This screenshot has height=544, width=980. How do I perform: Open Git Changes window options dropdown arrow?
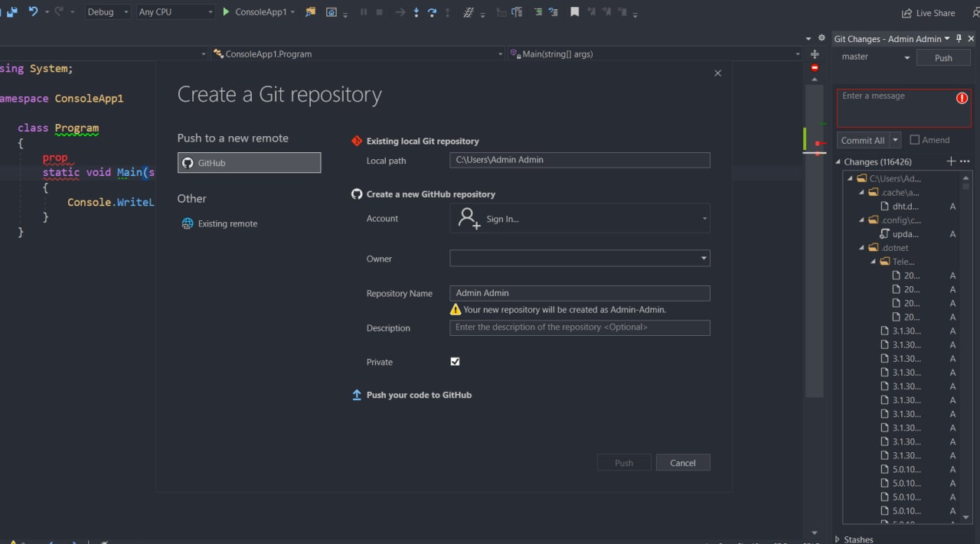947,39
